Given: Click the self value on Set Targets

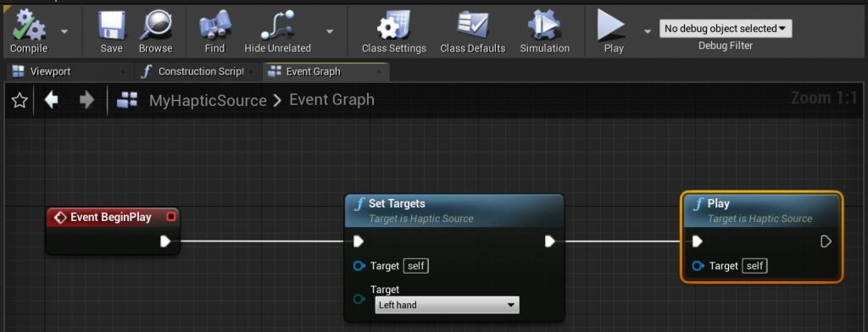Looking at the screenshot, I should [415, 266].
